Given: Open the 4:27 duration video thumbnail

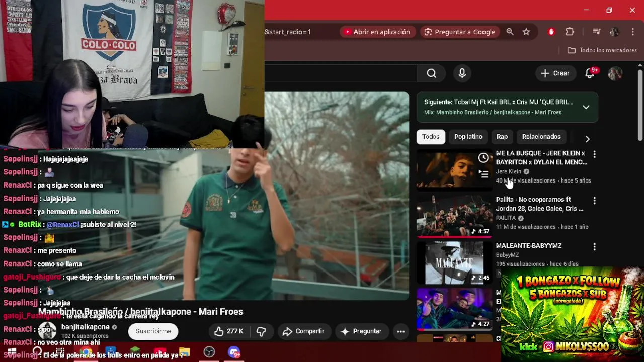Looking at the screenshot, I should tap(454, 309).
